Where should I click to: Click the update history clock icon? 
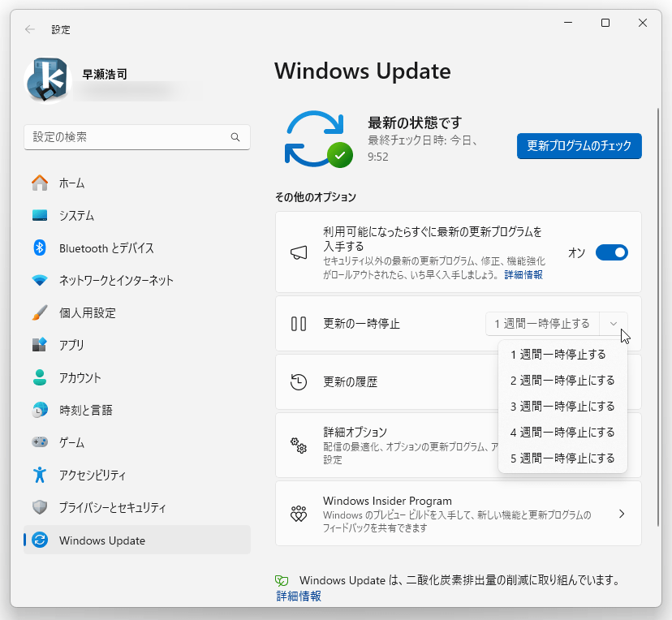pyautogui.click(x=299, y=381)
